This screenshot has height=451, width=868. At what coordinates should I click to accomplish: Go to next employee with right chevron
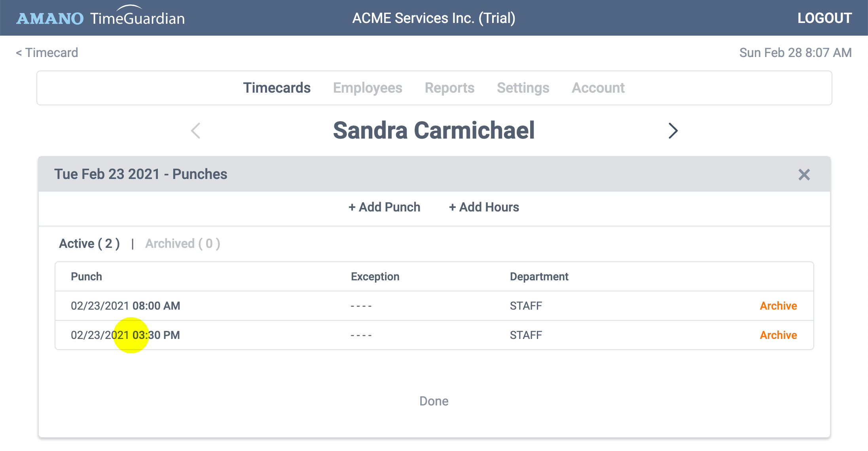(673, 131)
